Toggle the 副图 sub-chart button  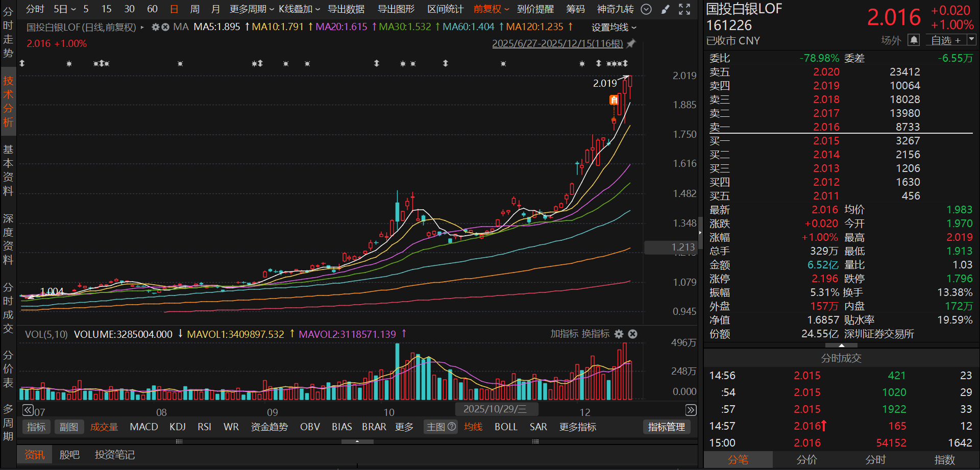[x=69, y=427]
